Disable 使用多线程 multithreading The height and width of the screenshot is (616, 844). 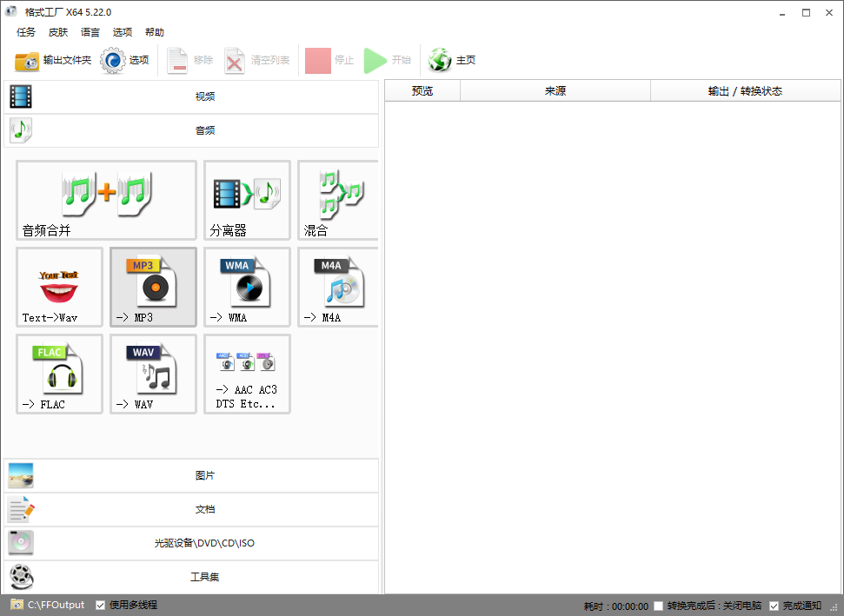point(102,604)
